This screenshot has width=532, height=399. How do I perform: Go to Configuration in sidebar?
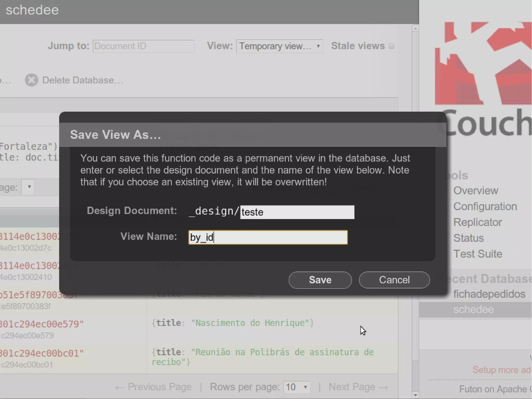[485, 206]
